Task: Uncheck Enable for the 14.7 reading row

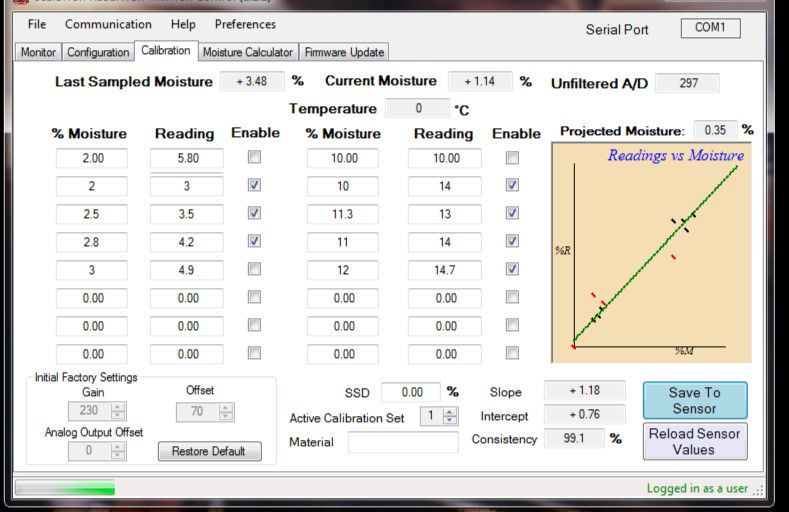Action: tap(512, 269)
